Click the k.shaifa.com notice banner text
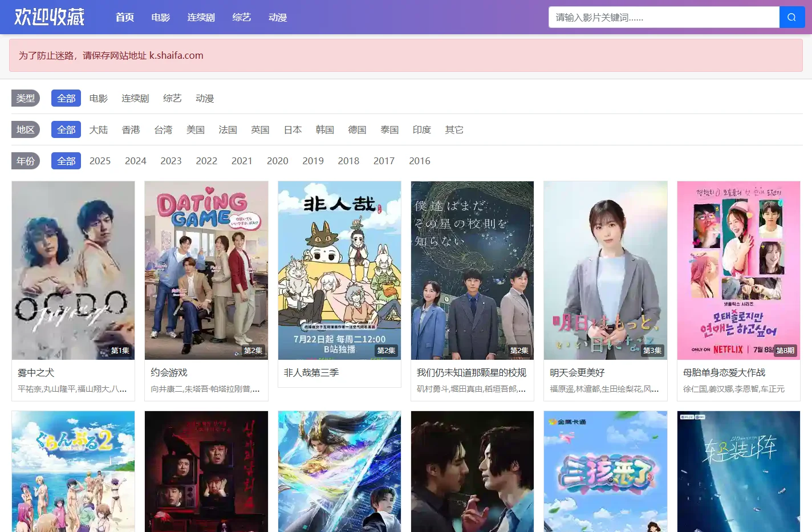The height and width of the screenshot is (532, 812). pyautogui.click(x=111, y=55)
